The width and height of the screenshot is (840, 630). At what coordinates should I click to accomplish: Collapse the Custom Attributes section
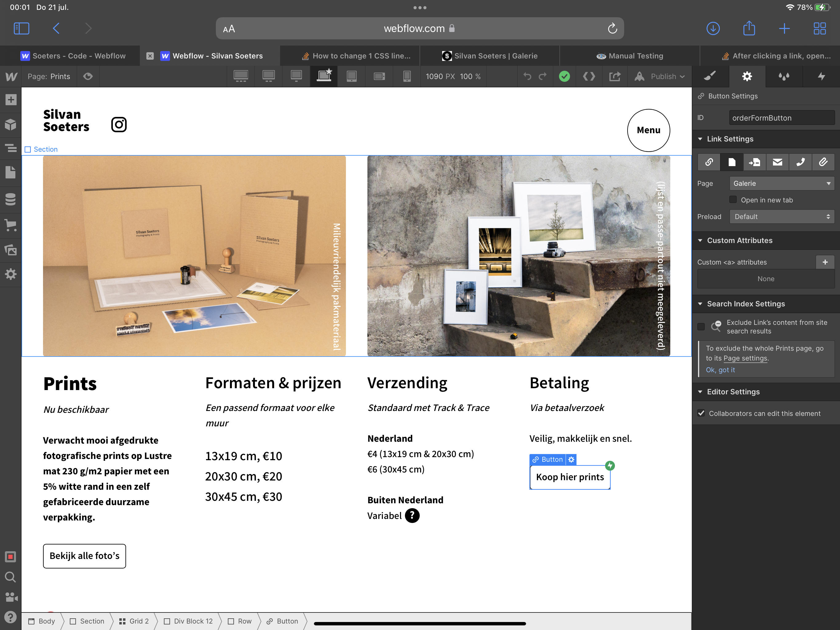pos(700,240)
